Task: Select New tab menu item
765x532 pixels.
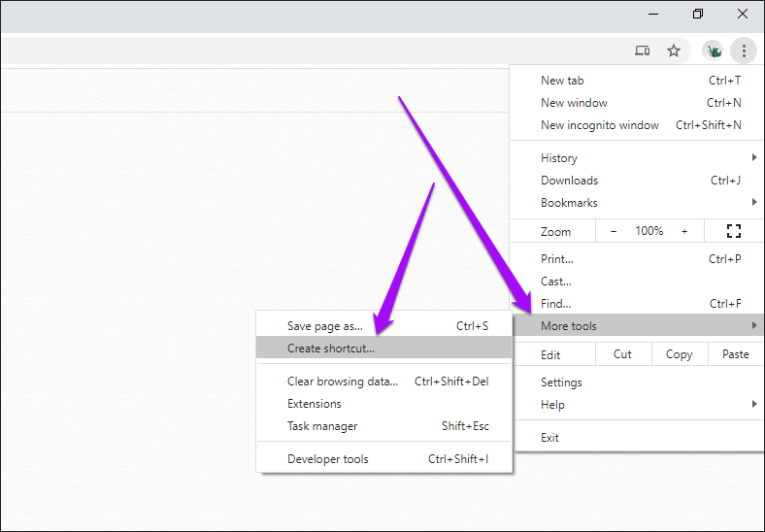Action: click(637, 81)
